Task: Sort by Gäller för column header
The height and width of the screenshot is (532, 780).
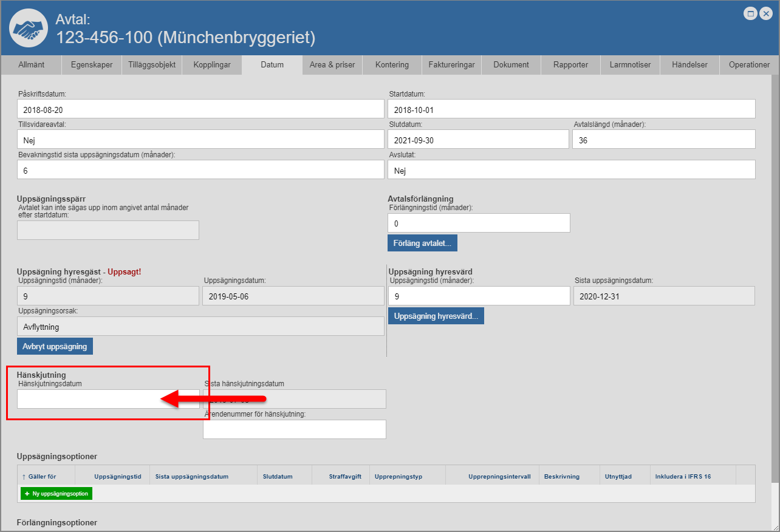Action: click(42, 477)
